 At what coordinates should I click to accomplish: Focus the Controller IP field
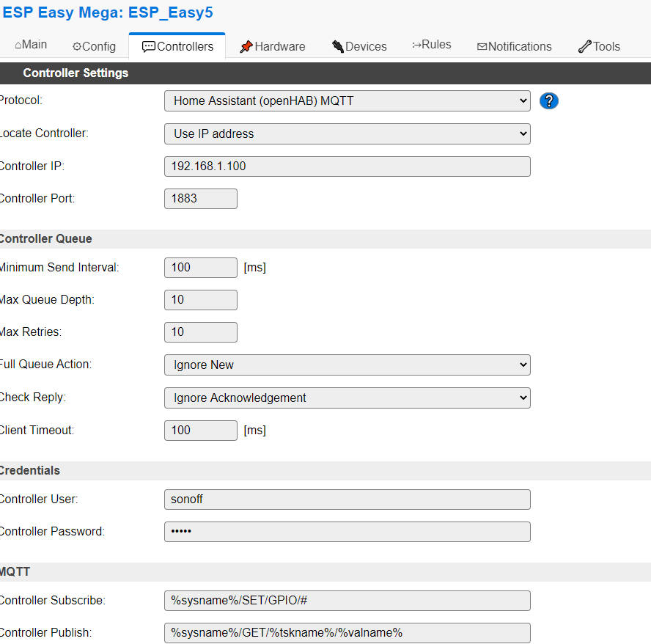(347, 167)
